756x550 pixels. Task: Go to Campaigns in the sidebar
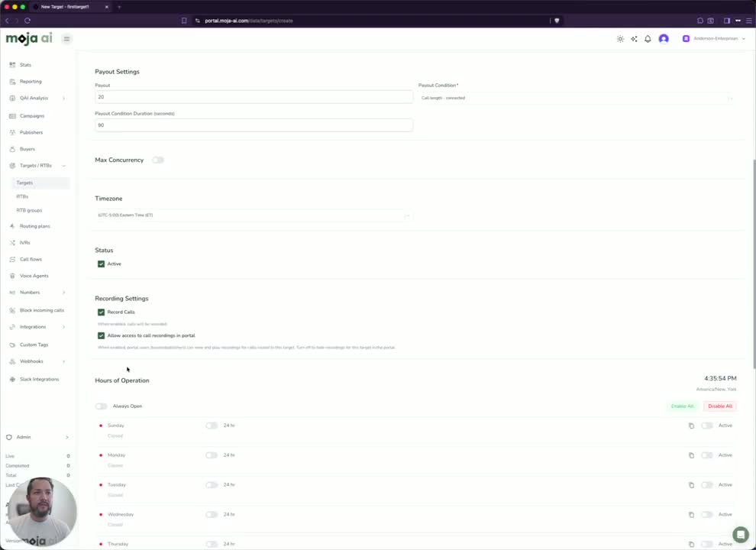pyautogui.click(x=32, y=116)
